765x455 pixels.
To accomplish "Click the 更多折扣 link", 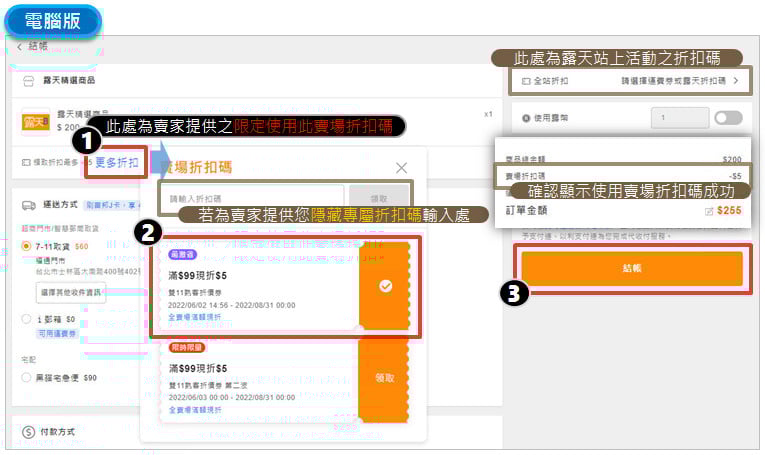I will pyautogui.click(x=116, y=162).
